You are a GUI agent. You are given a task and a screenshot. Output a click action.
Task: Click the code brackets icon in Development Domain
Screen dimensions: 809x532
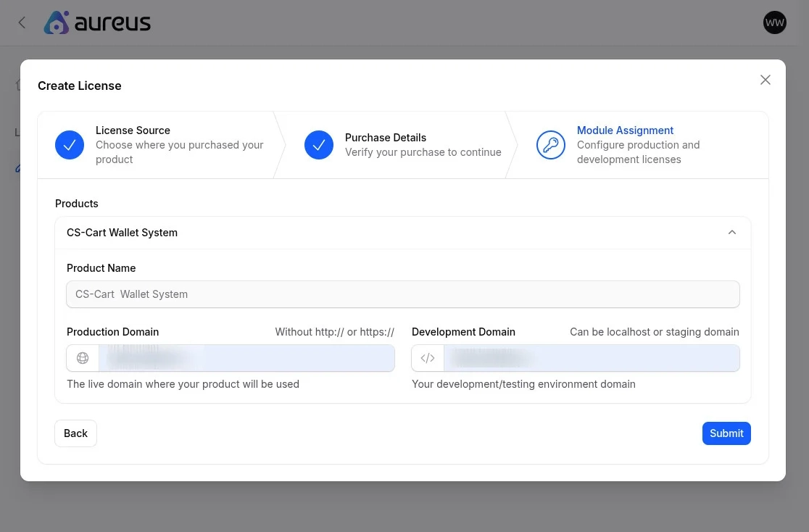(x=428, y=358)
